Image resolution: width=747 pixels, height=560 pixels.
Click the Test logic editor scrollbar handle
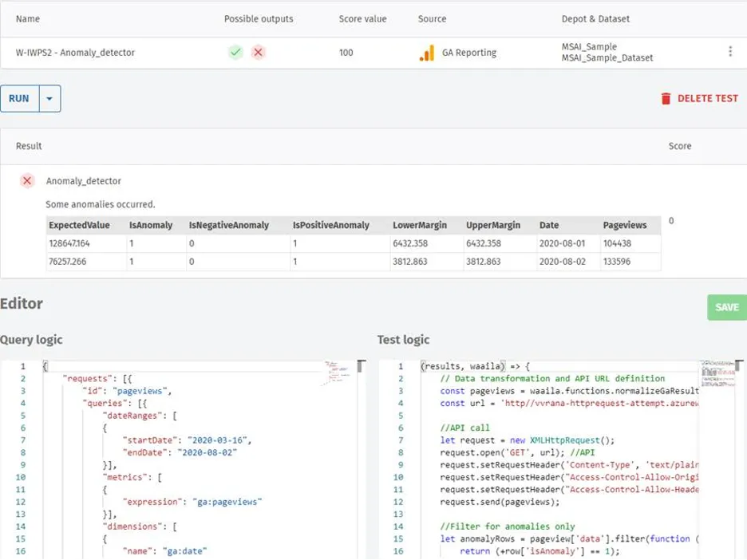739,365
